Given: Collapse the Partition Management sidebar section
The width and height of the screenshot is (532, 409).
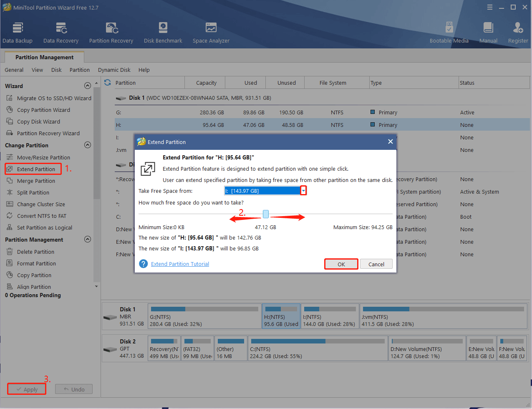Looking at the screenshot, I should 88,239.
